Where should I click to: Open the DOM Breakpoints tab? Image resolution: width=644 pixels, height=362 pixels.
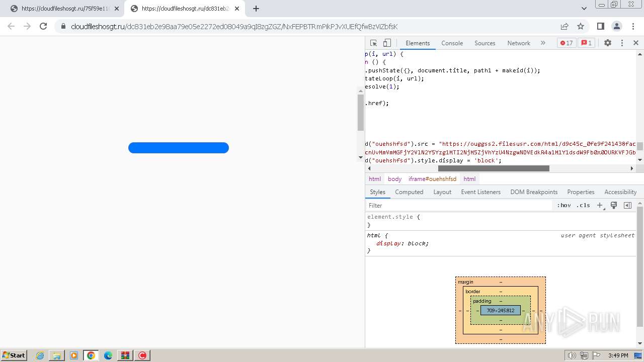534,192
